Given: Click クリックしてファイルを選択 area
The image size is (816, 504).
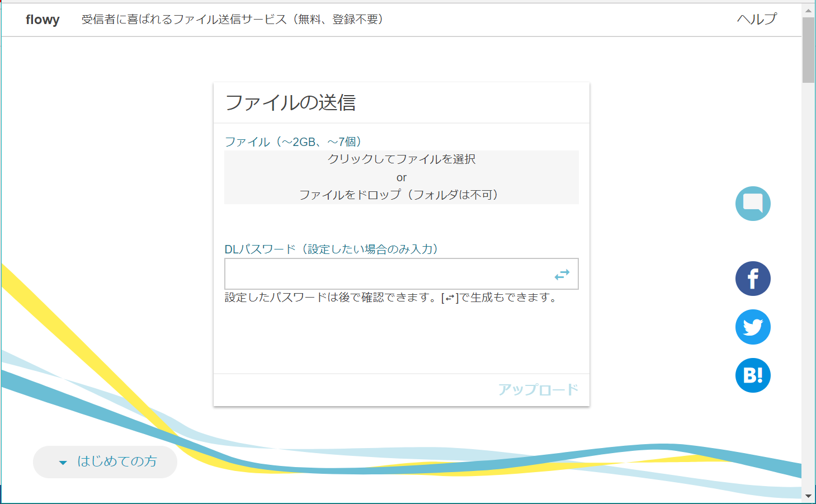Looking at the screenshot, I should (x=402, y=159).
